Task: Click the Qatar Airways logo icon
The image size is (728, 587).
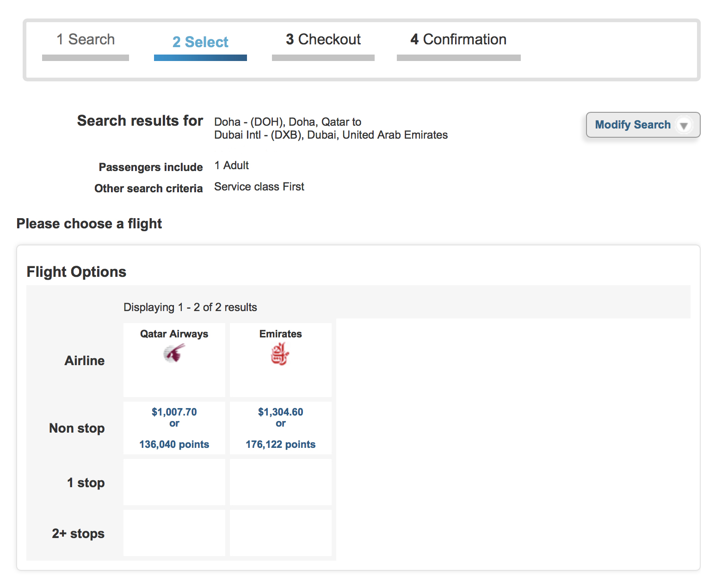Action: tap(174, 354)
